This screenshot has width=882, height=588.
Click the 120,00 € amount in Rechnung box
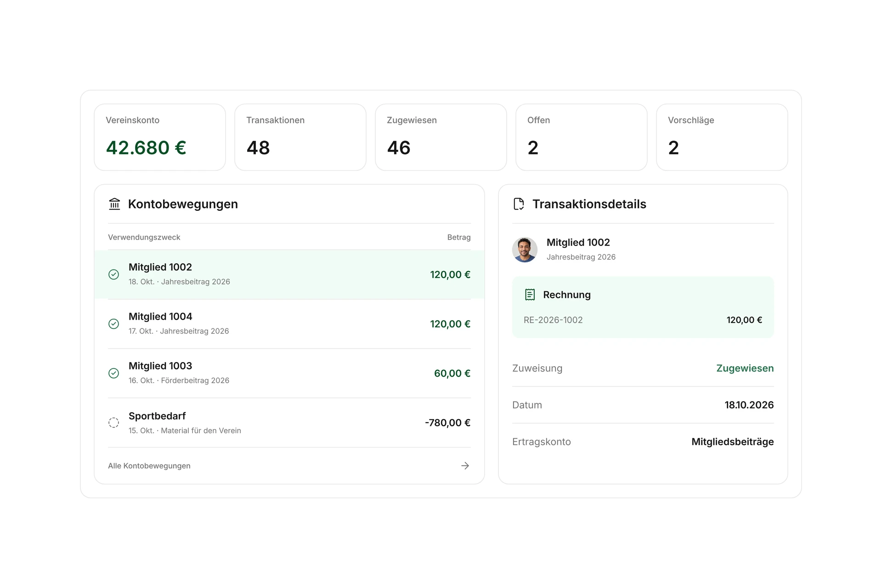[744, 320]
